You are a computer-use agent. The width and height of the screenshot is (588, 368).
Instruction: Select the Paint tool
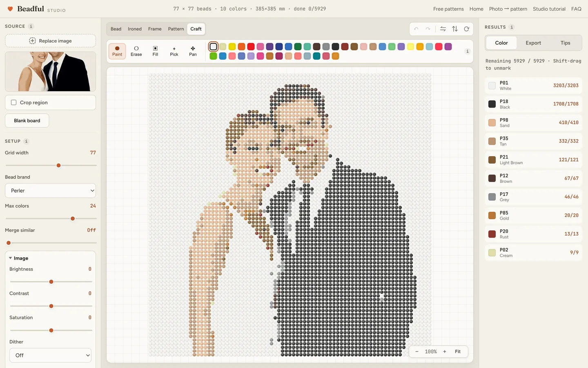click(117, 51)
